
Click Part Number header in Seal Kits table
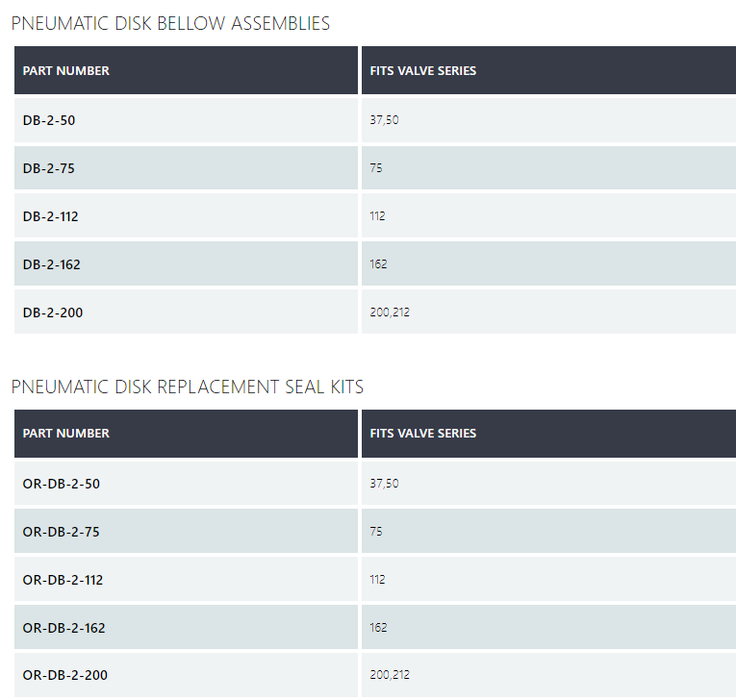(x=66, y=434)
